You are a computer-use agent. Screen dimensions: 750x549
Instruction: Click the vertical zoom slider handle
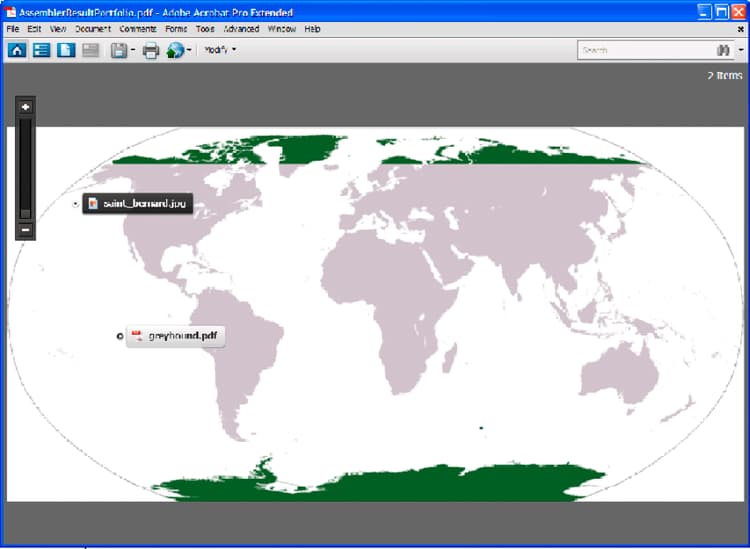click(x=26, y=213)
